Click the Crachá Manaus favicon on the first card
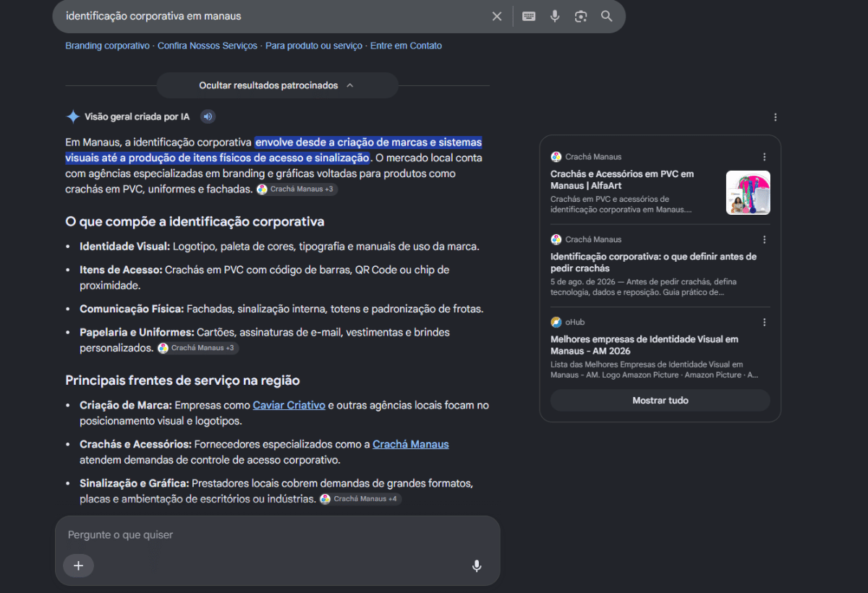 (x=556, y=157)
